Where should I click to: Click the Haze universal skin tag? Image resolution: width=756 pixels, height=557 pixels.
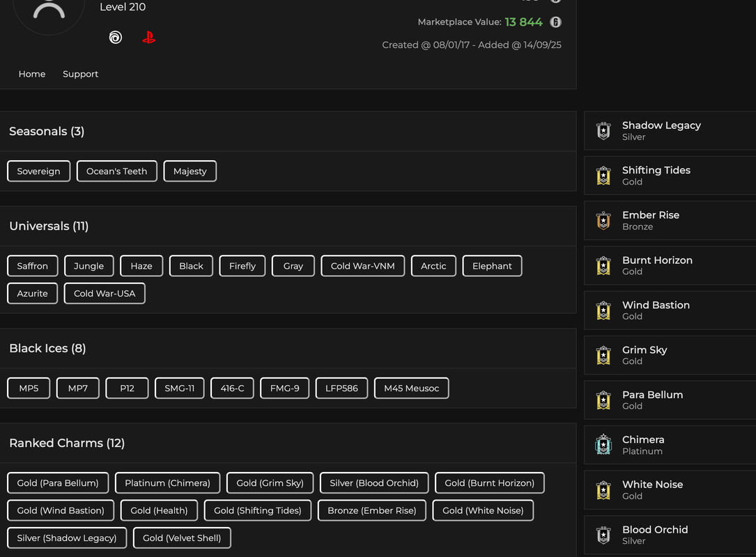pyautogui.click(x=141, y=266)
